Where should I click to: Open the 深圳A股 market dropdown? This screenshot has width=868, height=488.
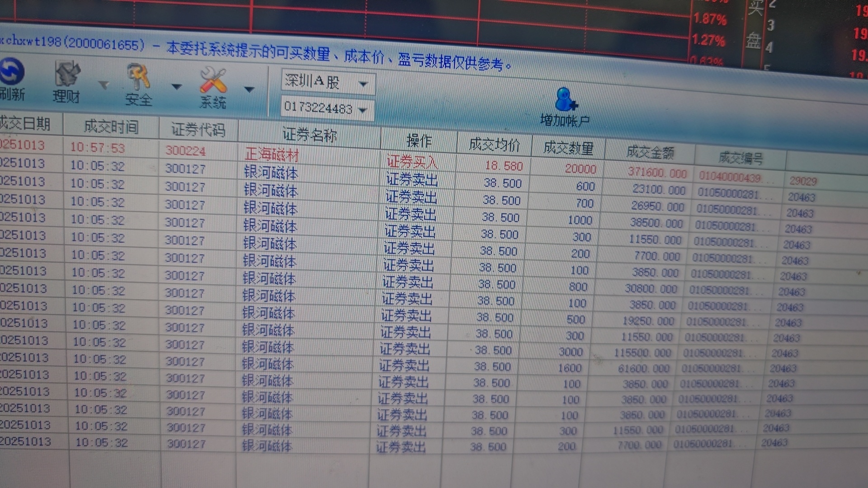coord(363,84)
